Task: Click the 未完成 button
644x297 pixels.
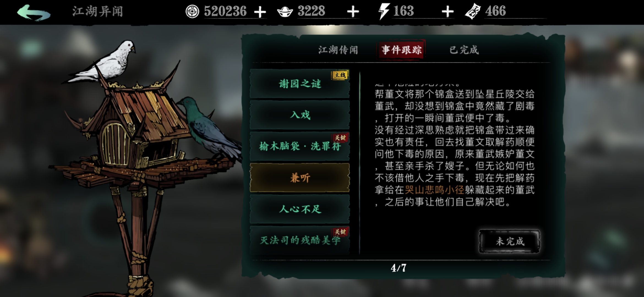Action: point(510,241)
